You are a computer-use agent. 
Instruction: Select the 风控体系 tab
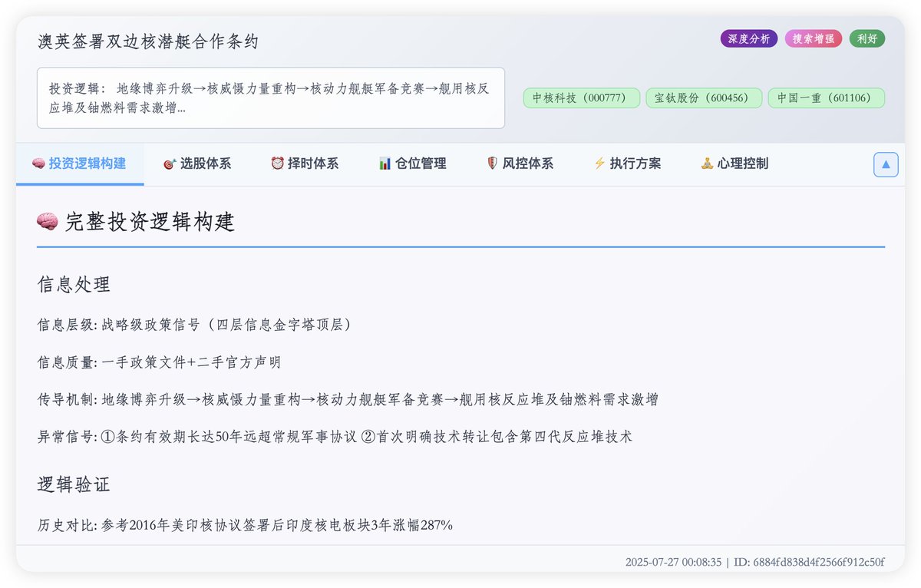point(520,164)
